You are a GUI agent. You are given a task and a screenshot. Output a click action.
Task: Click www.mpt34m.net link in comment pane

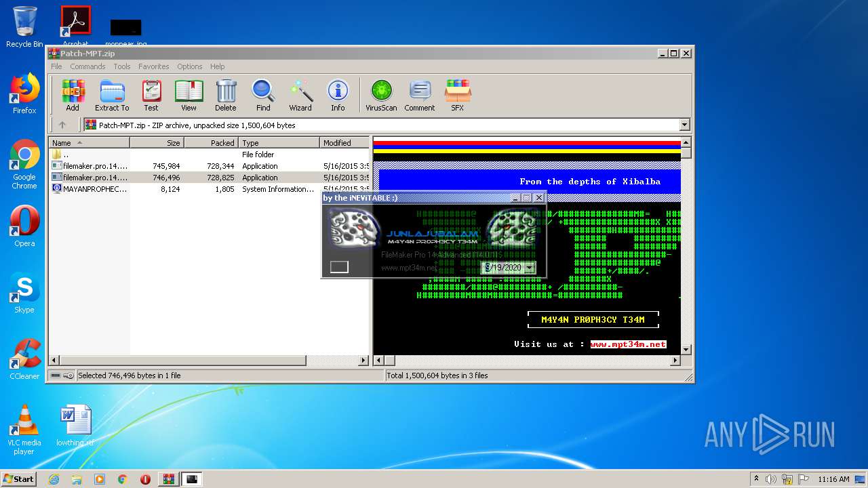(x=628, y=344)
